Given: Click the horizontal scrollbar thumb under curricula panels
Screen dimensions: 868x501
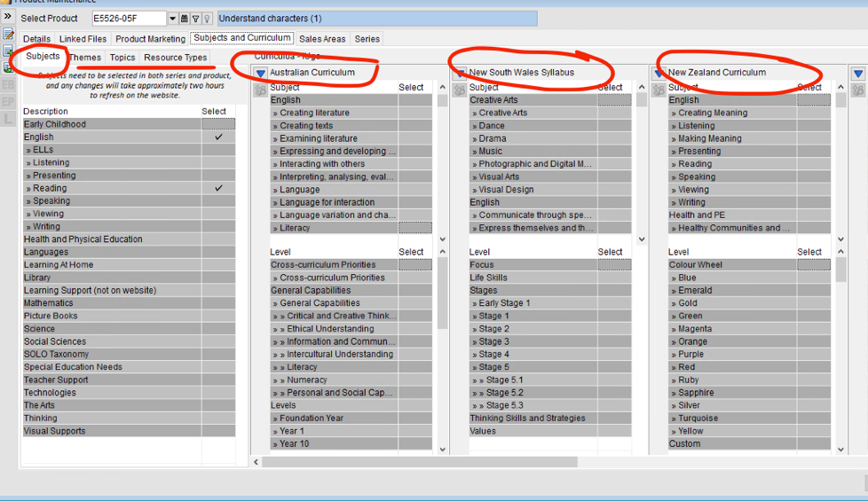Looking at the screenshot, I should pyautogui.click(x=420, y=462).
